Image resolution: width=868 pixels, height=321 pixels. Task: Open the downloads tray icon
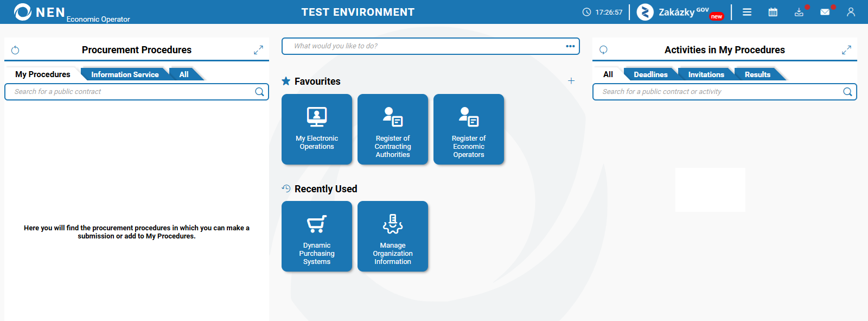click(x=799, y=12)
